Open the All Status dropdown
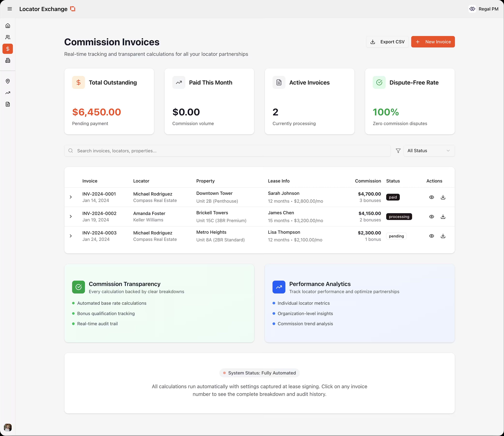The width and height of the screenshot is (504, 436). [429, 151]
